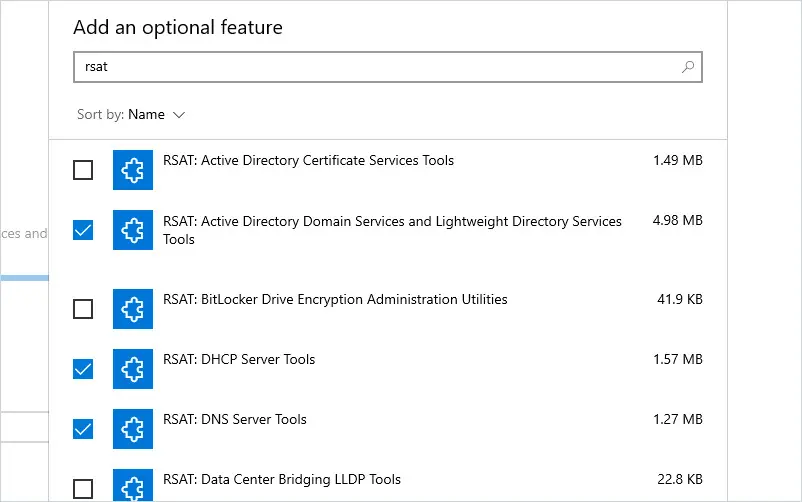Click the 1.57 MB size value
This screenshot has height=502, width=802.
click(x=678, y=359)
